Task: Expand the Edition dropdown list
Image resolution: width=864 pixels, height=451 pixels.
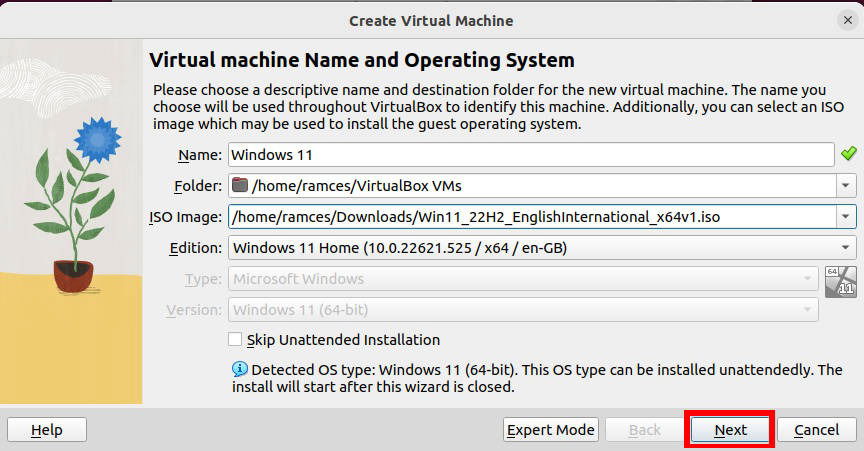Action: [x=846, y=247]
